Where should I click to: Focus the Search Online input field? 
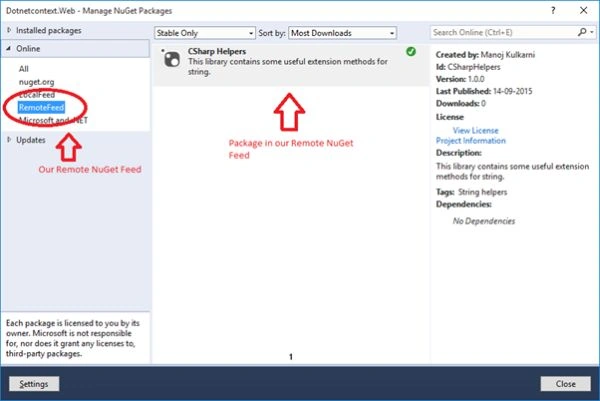click(x=503, y=33)
